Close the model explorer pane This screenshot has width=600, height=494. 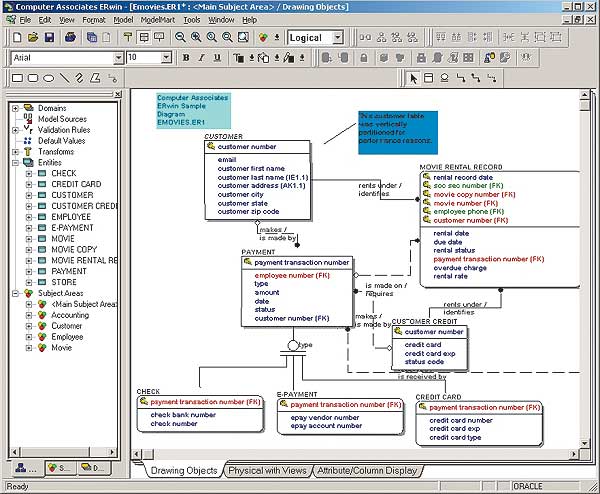118,94
